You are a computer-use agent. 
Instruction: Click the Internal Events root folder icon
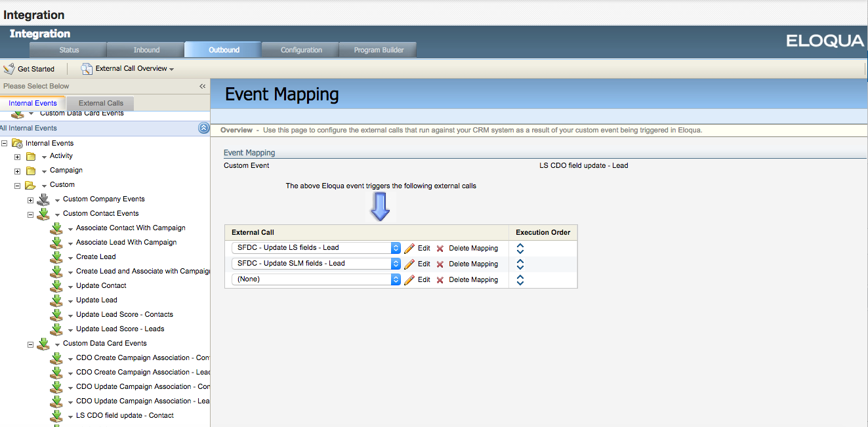click(x=17, y=143)
